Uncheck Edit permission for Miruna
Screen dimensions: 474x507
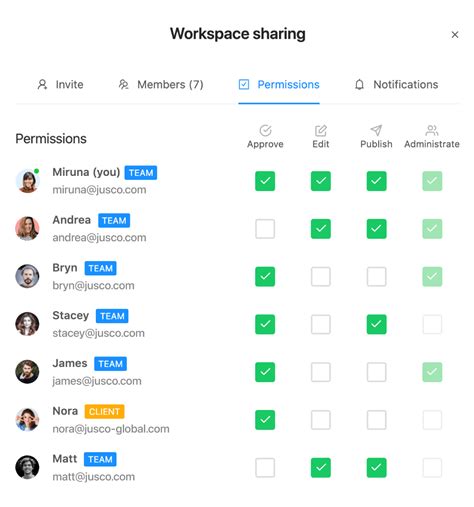321,181
